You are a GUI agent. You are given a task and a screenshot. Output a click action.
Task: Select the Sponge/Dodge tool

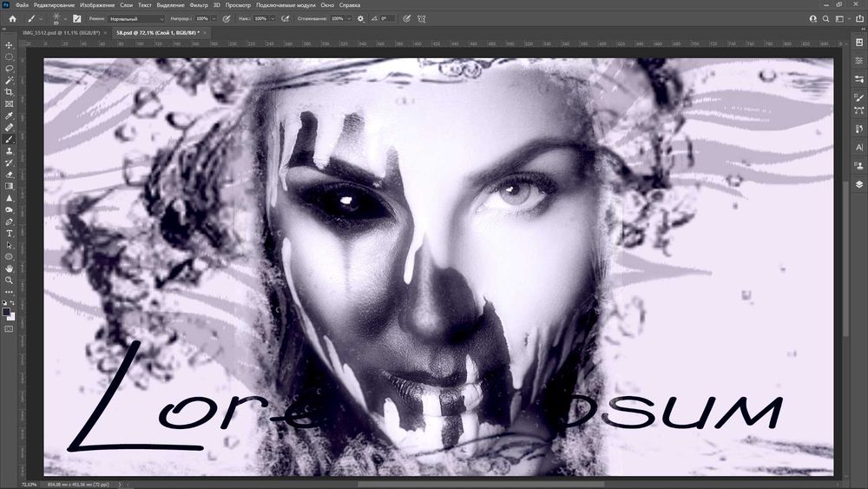click(9, 210)
